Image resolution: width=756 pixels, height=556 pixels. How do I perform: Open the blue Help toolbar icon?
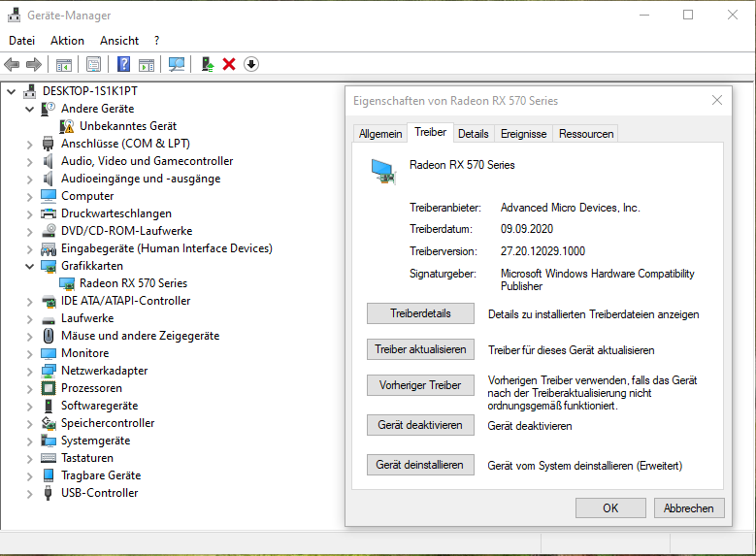click(x=124, y=64)
